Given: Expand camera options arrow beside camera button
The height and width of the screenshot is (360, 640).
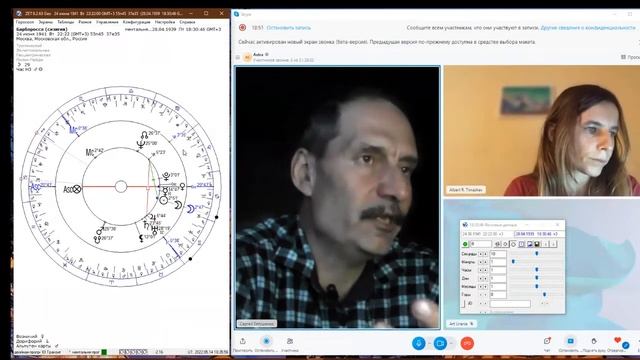Looking at the screenshot, I should click(451, 343).
